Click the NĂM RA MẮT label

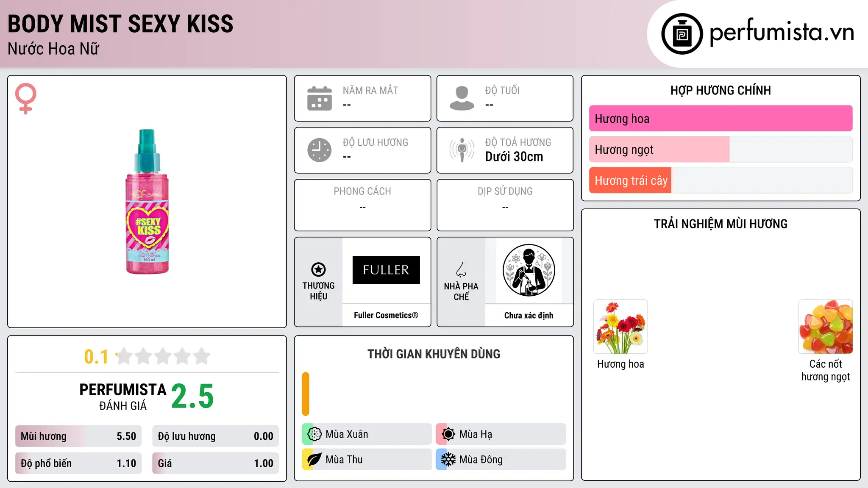(370, 91)
